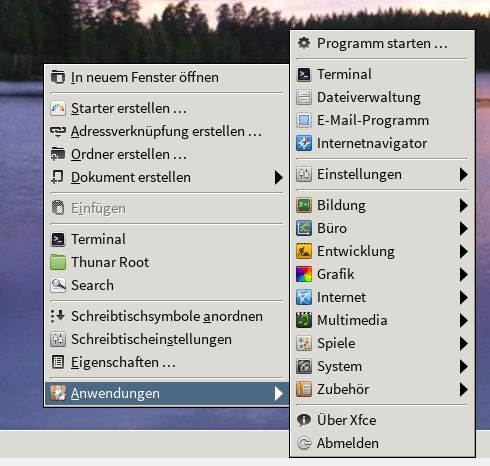This screenshot has height=466, width=490.
Task: Click the Internetnavigator compass icon
Action: point(304,143)
